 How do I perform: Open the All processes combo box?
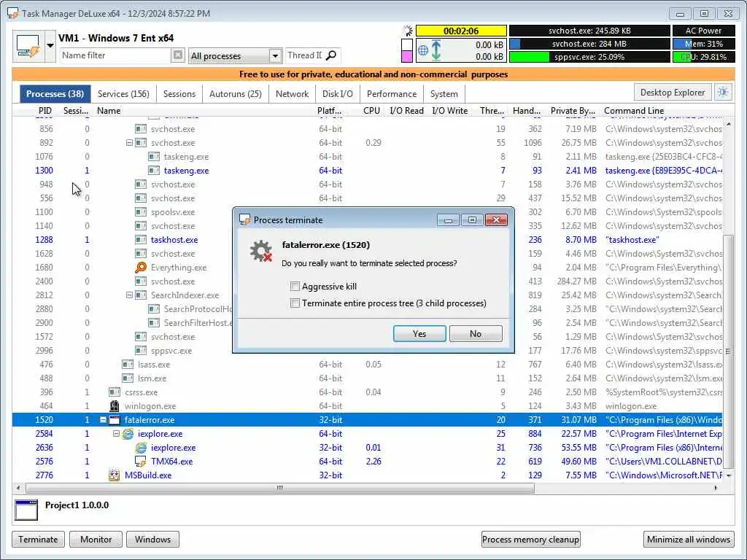tap(235, 55)
